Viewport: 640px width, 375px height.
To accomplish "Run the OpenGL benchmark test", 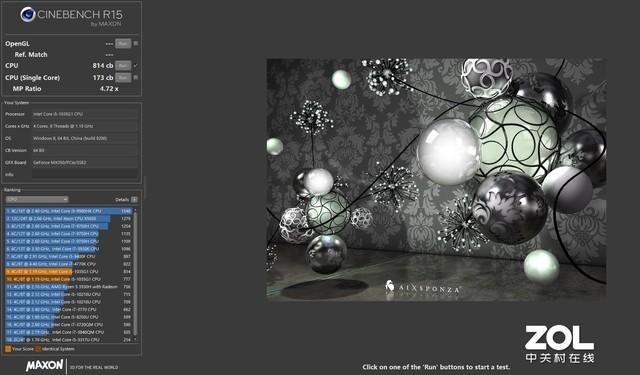I will point(123,43).
